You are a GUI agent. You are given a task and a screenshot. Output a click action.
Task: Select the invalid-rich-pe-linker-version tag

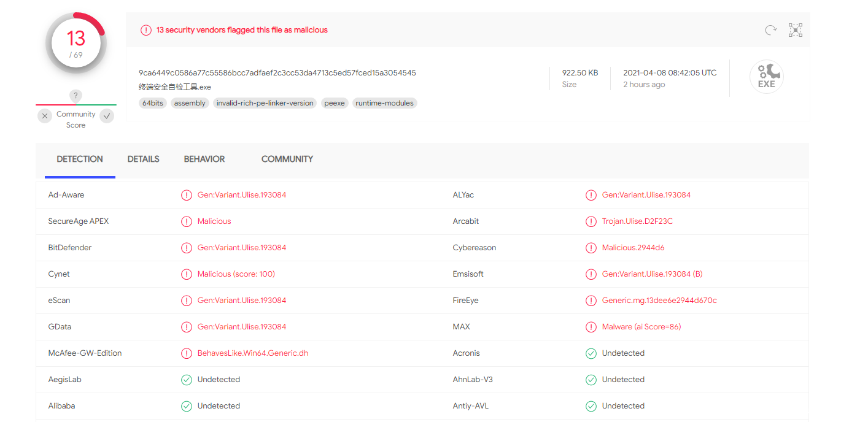point(265,103)
